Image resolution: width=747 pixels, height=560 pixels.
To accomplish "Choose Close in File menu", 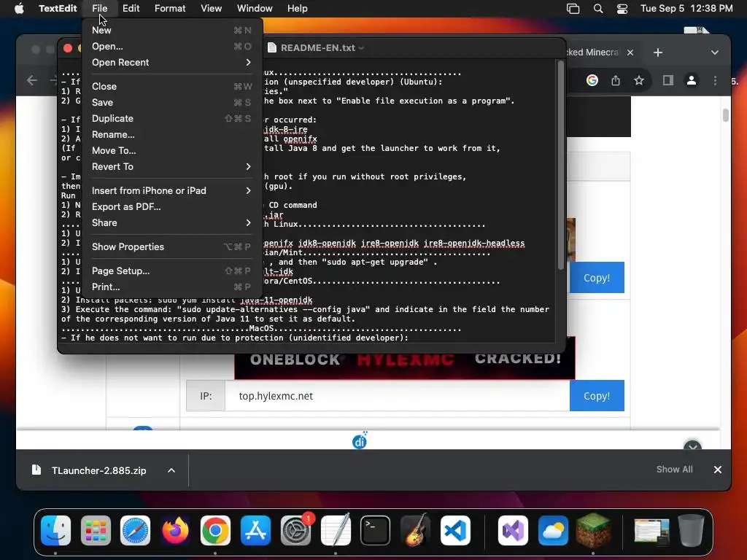I will [x=171, y=86].
